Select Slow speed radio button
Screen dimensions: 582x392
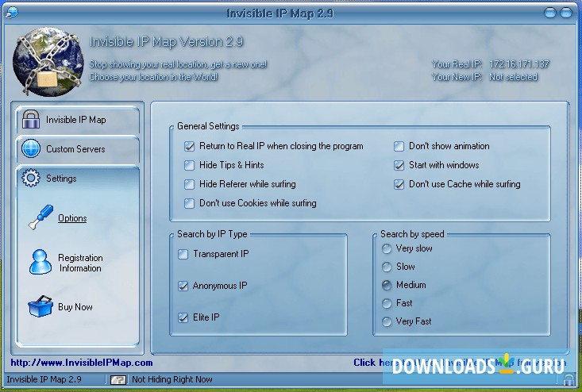(387, 267)
